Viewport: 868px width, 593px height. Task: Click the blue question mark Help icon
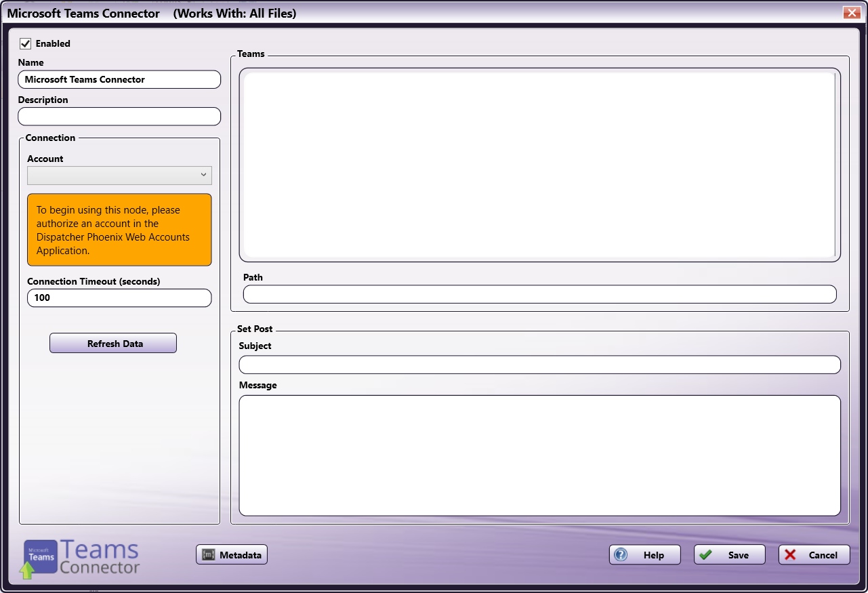coord(621,555)
